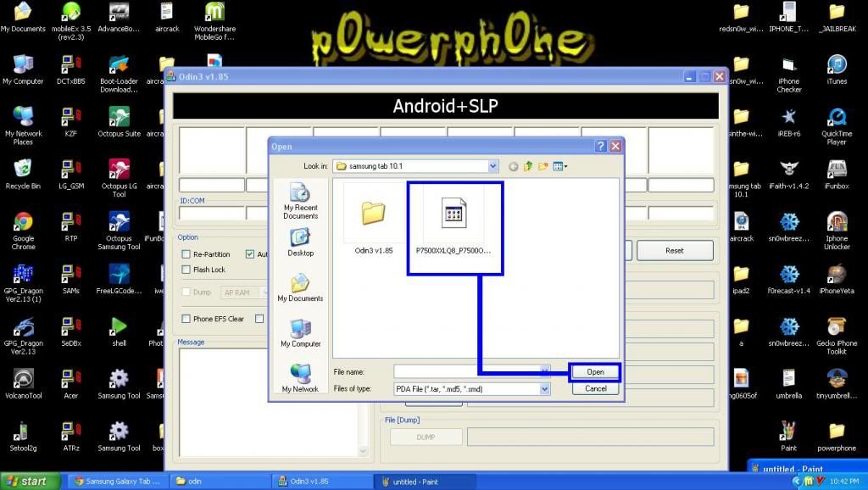Select the Wondershare MobileGo desktop icon
Image resolution: width=868 pixels, height=490 pixels.
tap(214, 21)
